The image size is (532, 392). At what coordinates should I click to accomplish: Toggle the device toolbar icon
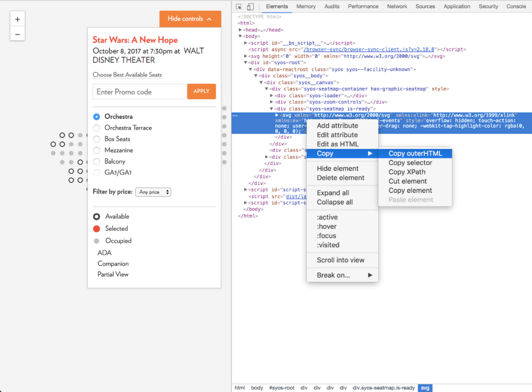click(251, 7)
